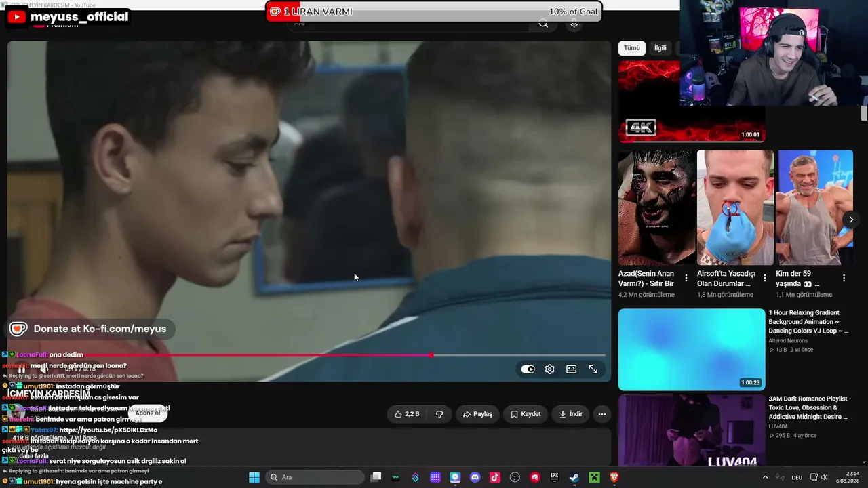Click the taskbar Ara search box

(x=315, y=477)
